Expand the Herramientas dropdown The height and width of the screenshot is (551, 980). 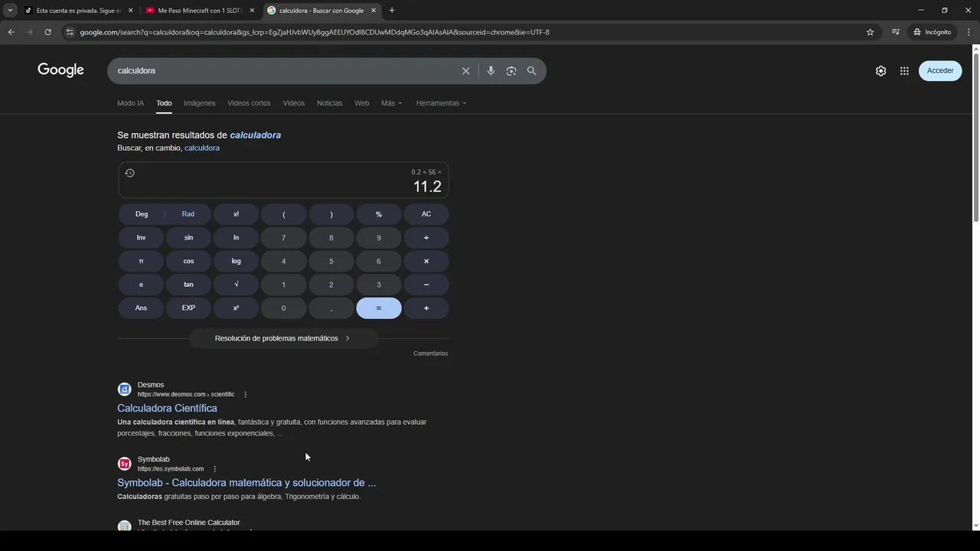[x=441, y=103]
